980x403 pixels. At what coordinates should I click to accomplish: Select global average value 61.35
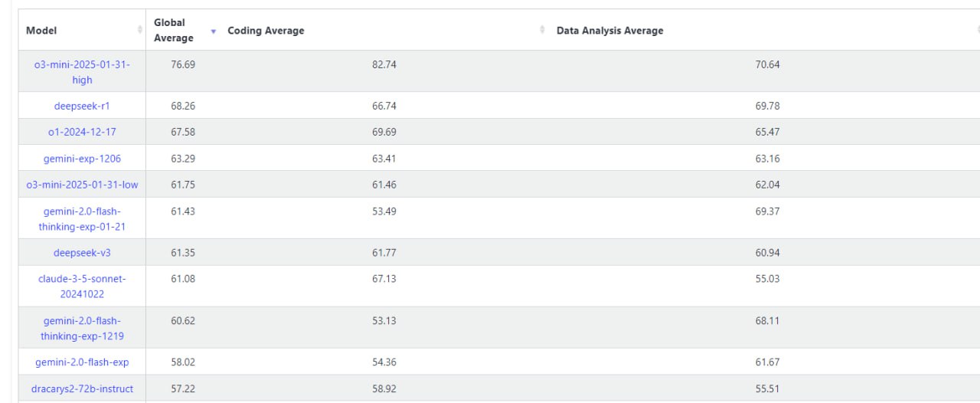tap(183, 252)
